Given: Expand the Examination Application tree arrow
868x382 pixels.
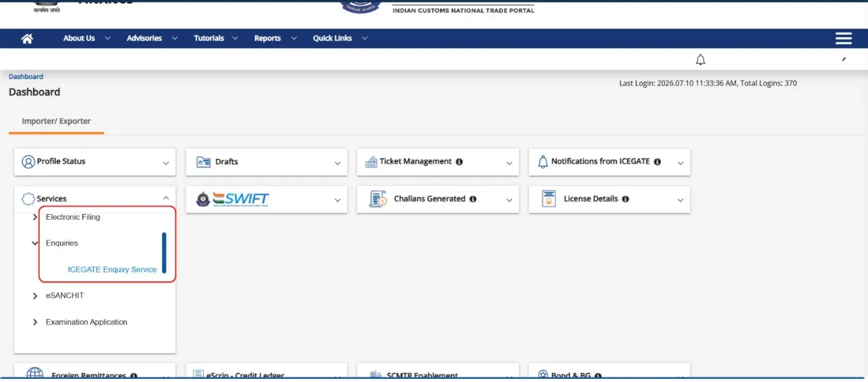Looking at the screenshot, I should 35,322.
